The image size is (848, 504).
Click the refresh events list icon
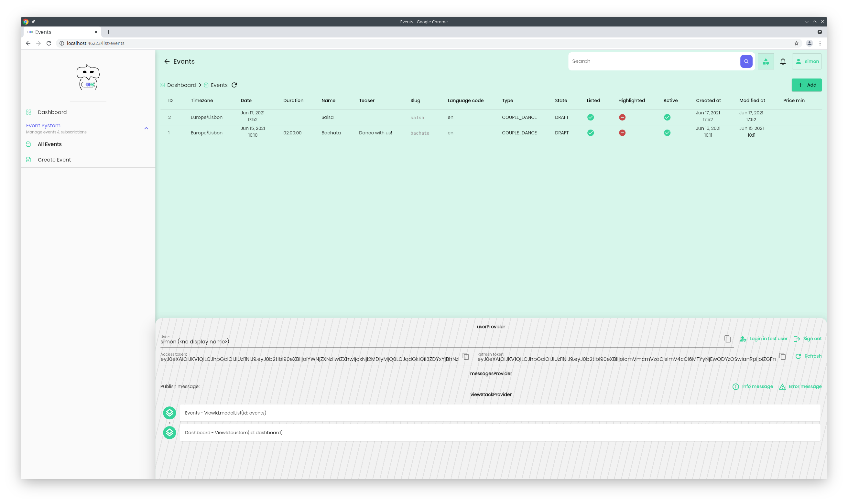[x=234, y=85]
